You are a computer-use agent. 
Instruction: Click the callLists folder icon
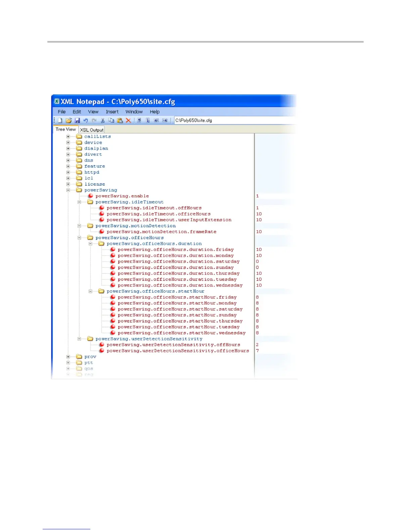79,136
